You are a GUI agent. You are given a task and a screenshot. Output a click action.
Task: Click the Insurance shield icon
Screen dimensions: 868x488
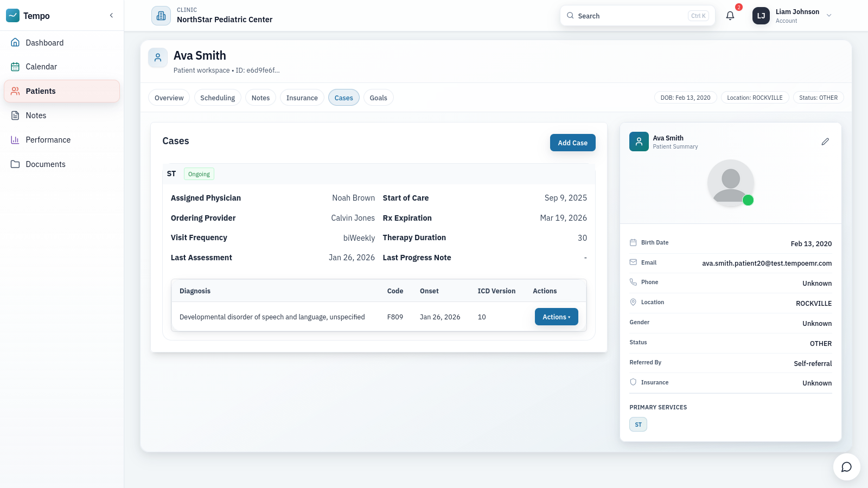(x=633, y=382)
